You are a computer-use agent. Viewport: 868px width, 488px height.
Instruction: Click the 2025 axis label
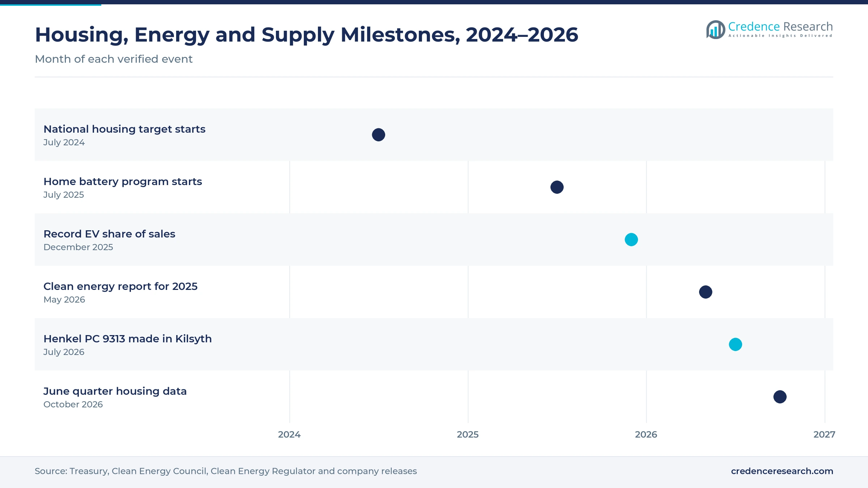(x=468, y=435)
